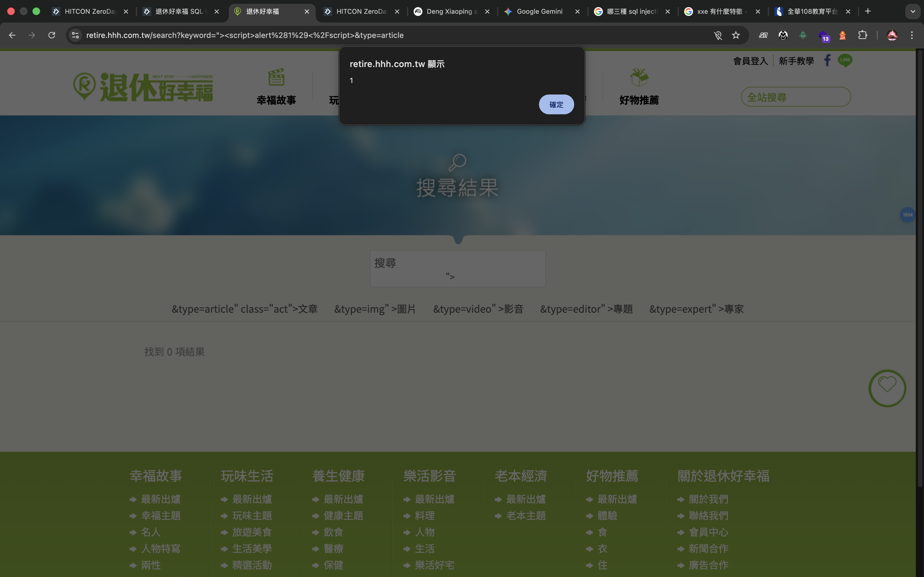The height and width of the screenshot is (577, 924).
Task: Open a new tab with plus button
Action: pyautogui.click(x=868, y=12)
